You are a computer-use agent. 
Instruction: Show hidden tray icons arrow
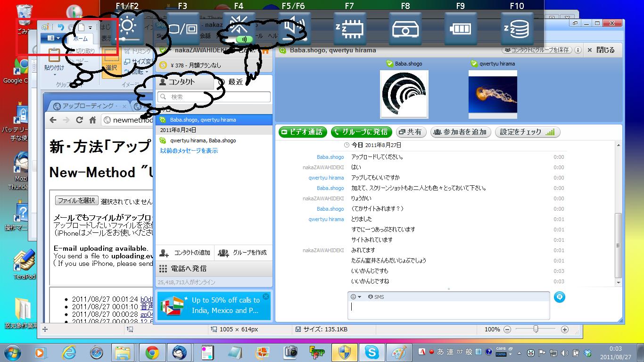tap(520, 352)
